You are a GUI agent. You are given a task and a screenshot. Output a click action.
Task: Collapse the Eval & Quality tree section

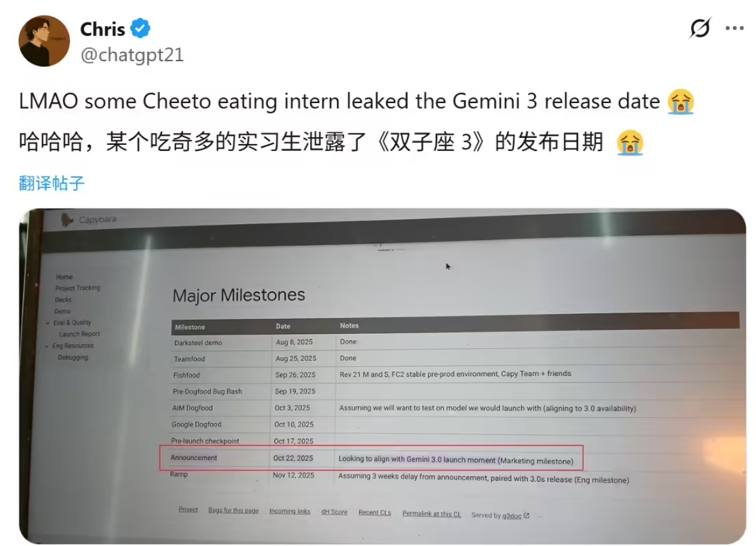47,323
